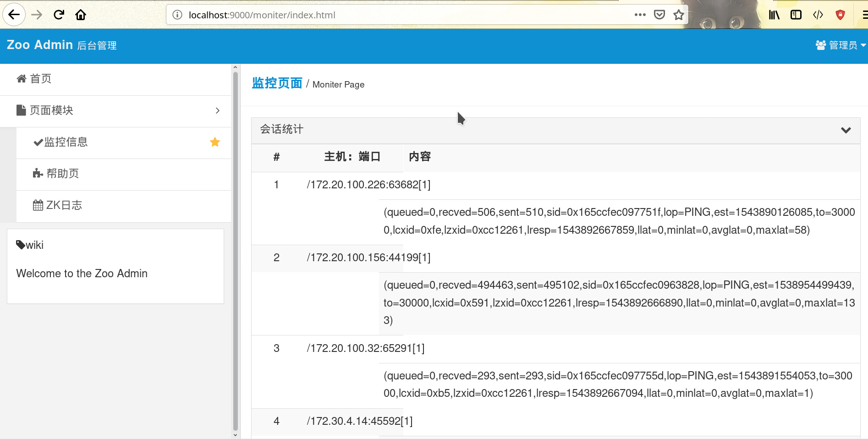
Task: Click row number 4 cell
Action: tap(276, 421)
